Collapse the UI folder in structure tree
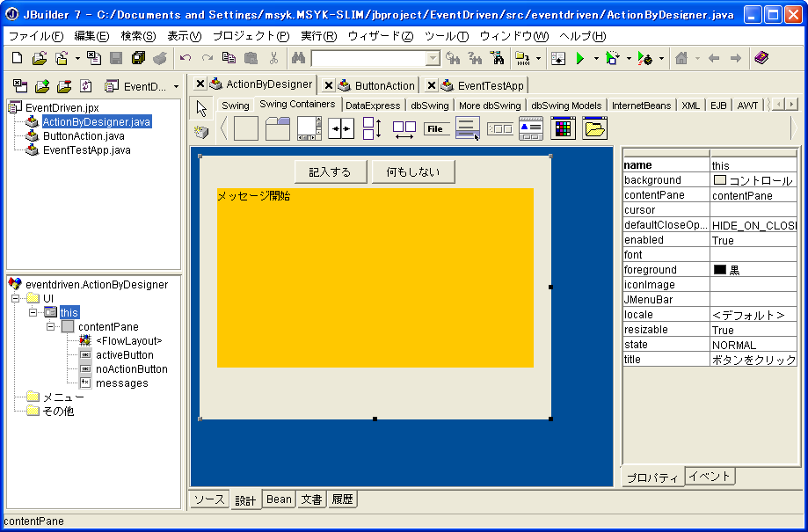The image size is (808, 532). 17,299
